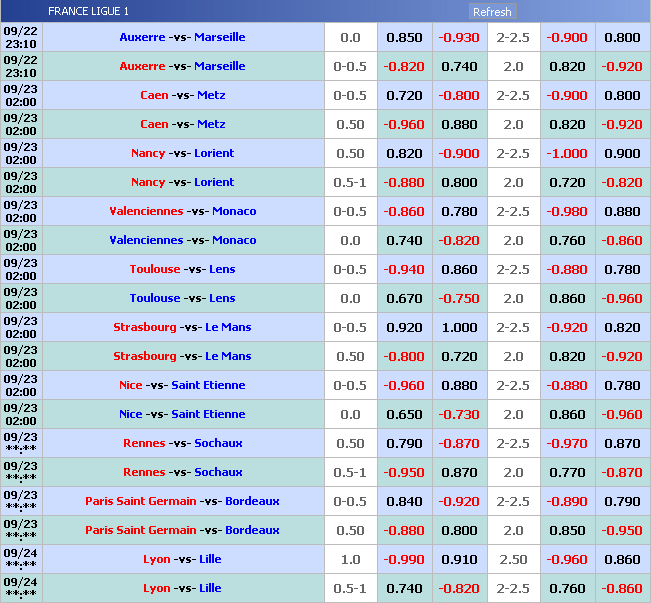This screenshot has height=603, width=651.
Task: Click the Refresh button in the header
Action: (492, 12)
